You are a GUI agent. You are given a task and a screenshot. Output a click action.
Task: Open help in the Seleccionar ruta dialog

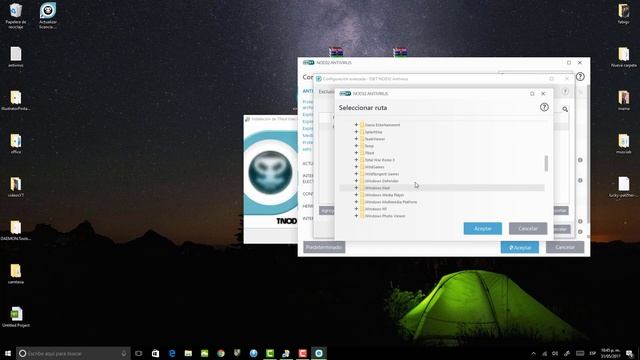(x=544, y=107)
